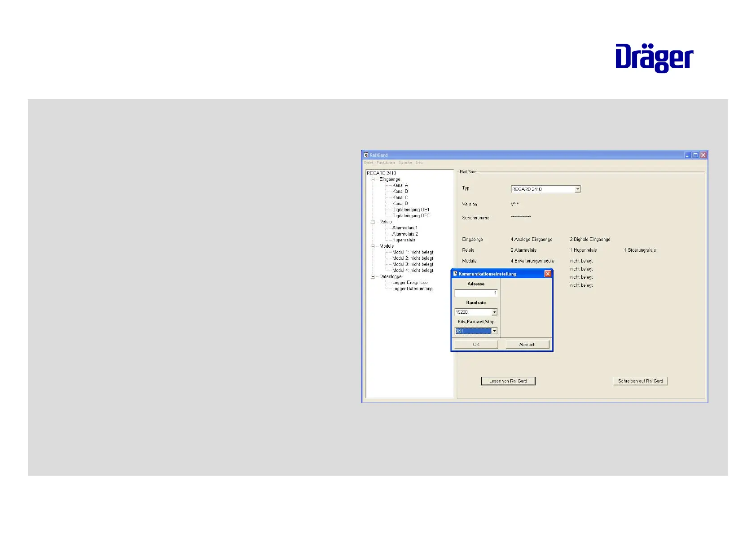Close the RailGard window
Viewport: 756px width, 534px height.
tap(703, 155)
